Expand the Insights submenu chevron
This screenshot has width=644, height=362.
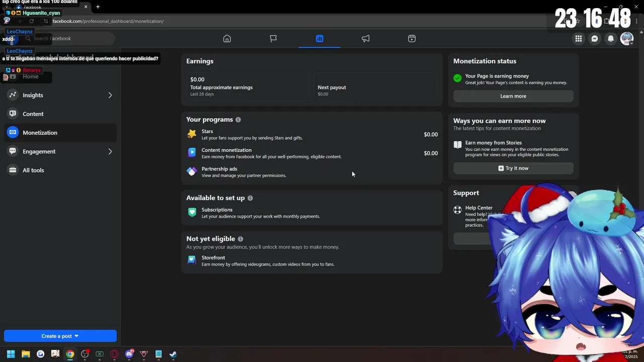tap(110, 95)
